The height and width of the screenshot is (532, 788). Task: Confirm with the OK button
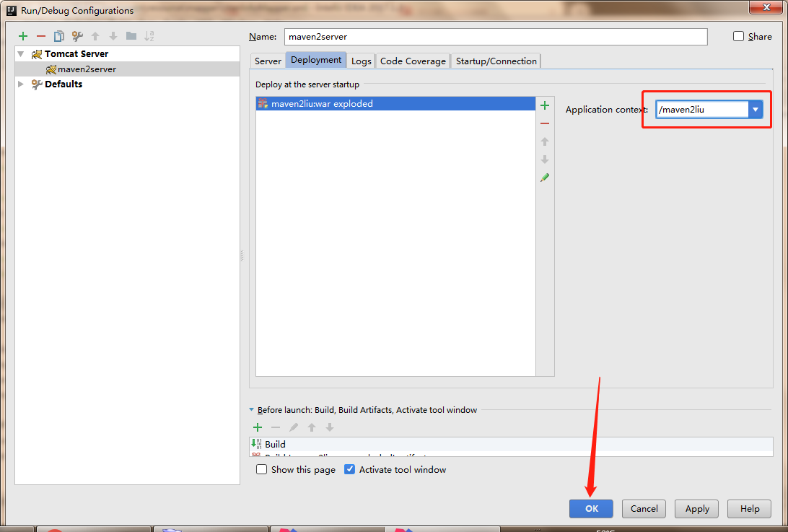[x=591, y=509]
